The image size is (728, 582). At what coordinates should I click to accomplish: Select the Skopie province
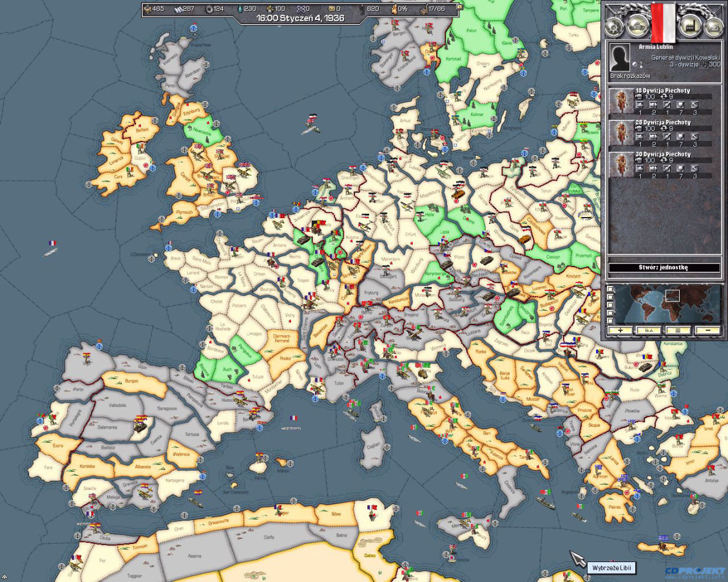click(594, 425)
